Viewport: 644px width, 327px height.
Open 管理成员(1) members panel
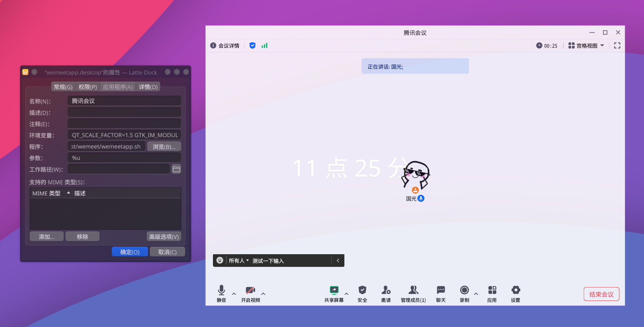coord(413,294)
